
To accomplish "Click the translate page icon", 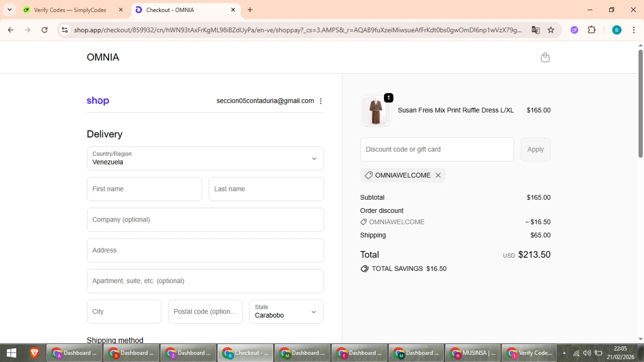I will [535, 30].
